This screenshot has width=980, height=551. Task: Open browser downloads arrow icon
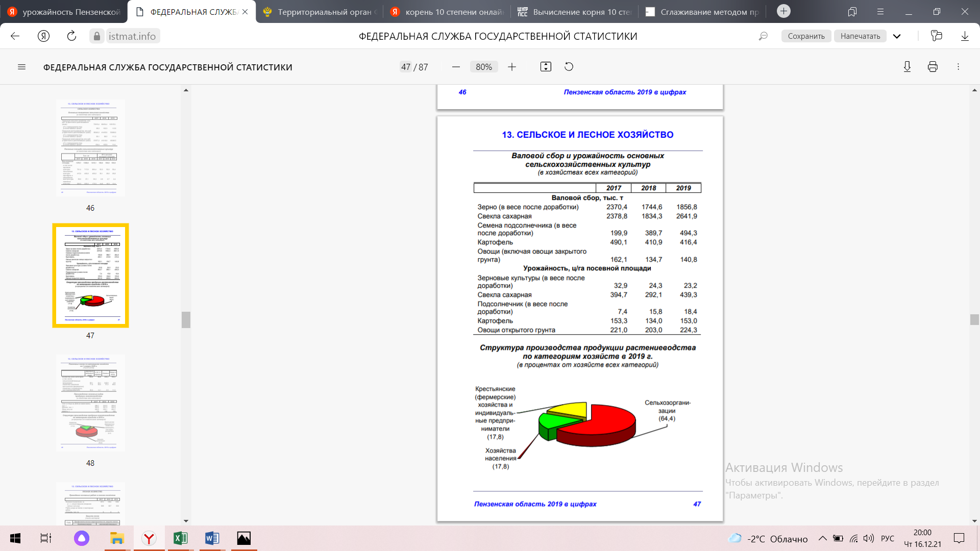[965, 36]
